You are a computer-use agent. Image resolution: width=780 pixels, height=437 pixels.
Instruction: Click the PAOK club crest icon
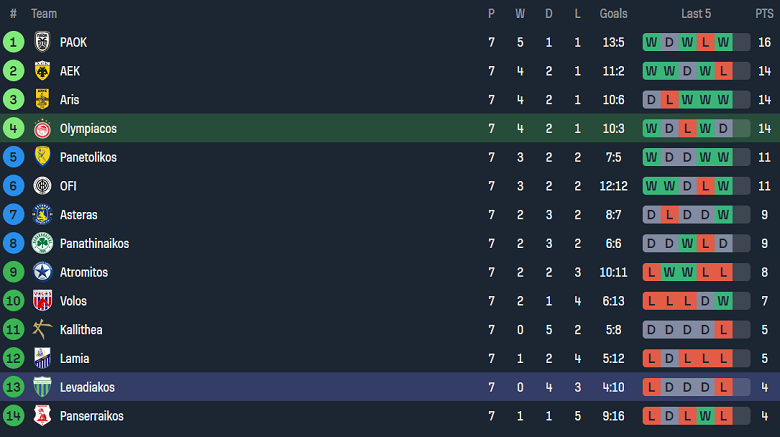pos(42,42)
